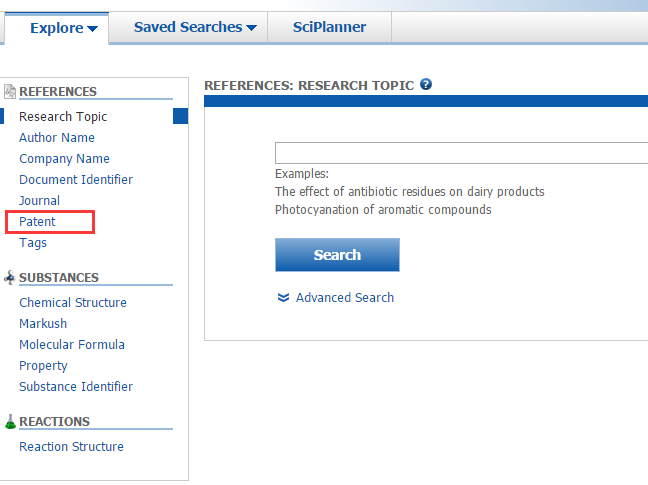Image resolution: width=648 pixels, height=485 pixels.
Task: Select Patent in References list
Action: [38, 222]
